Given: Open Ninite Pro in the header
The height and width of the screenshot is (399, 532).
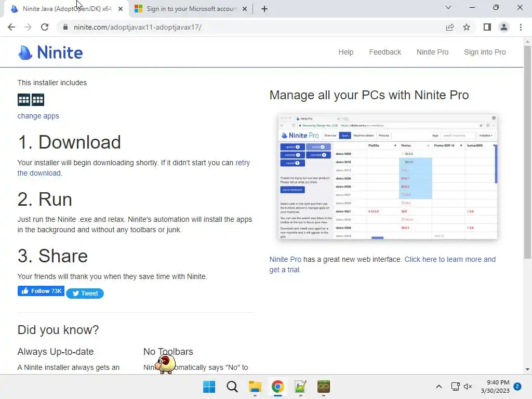Looking at the screenshot, I should pyautogui.click(x=432, y=52).
